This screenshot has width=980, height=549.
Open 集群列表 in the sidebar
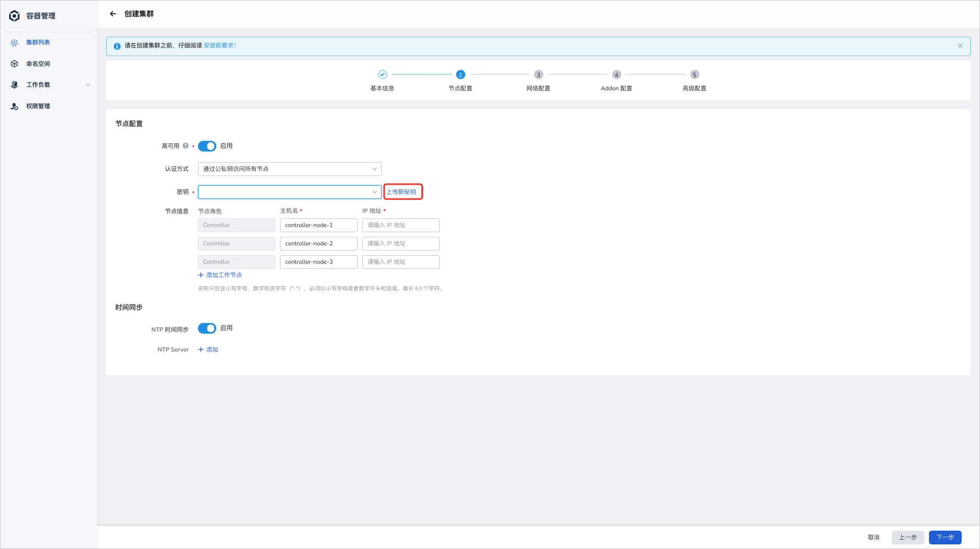click(38, 42)
